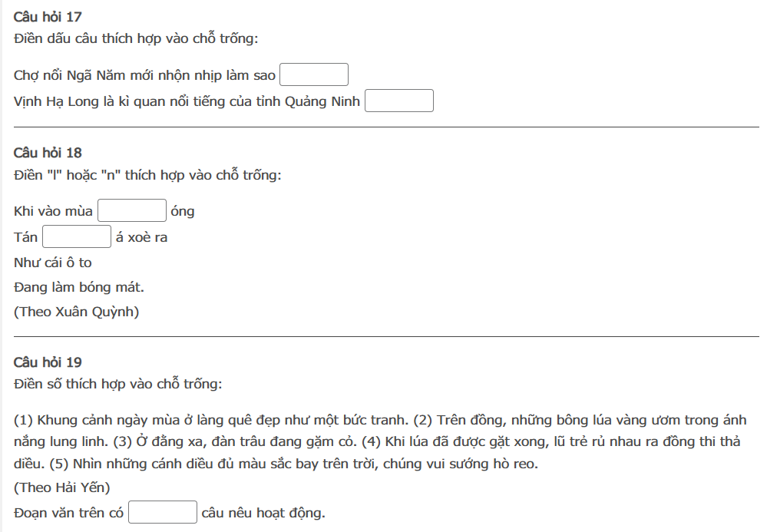Screen dimensions: 767x532
Task: Click the "Câu hỏi 18" heading
Action: coord(48,153)
